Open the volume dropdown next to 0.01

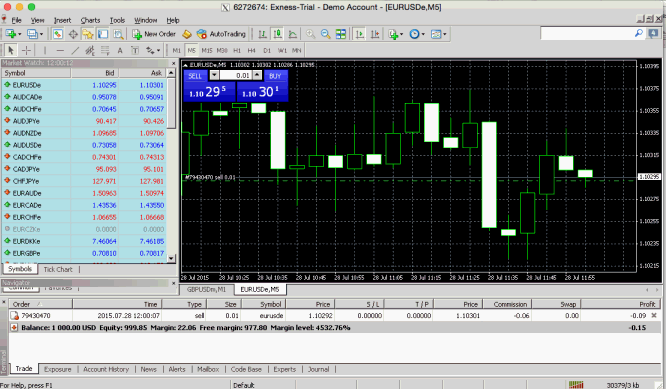pos(214,75)
